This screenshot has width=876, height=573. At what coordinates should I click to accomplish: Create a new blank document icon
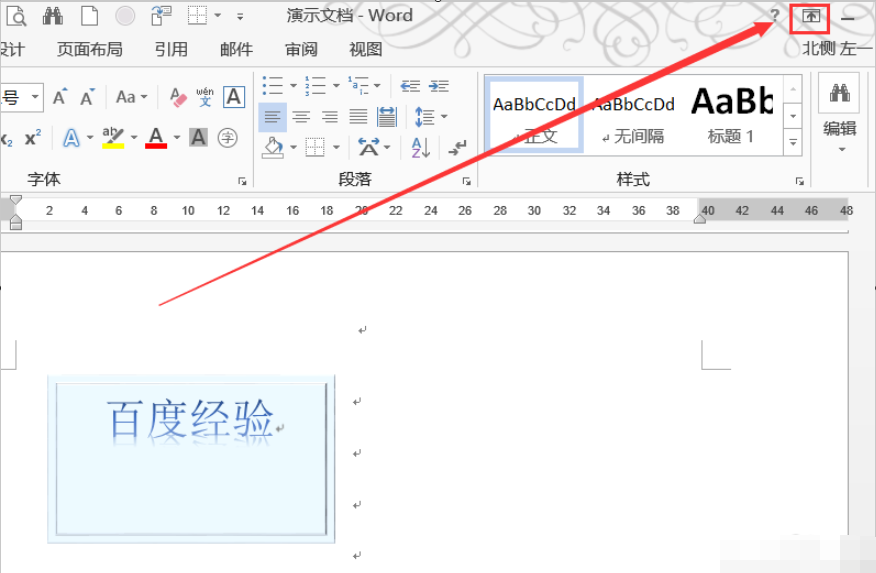89,16
